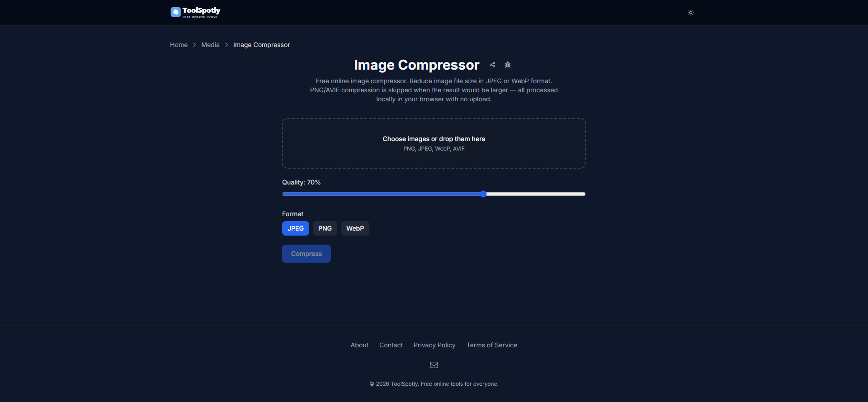Viewport: 868px width, 402px height.
Task: Select the WebP format option
Action: [x=355, y=228]
